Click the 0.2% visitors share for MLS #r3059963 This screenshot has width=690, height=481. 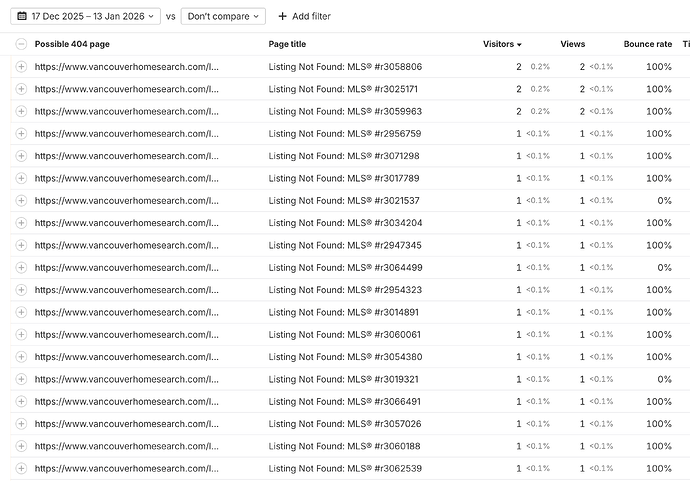[x=540, y=111]
